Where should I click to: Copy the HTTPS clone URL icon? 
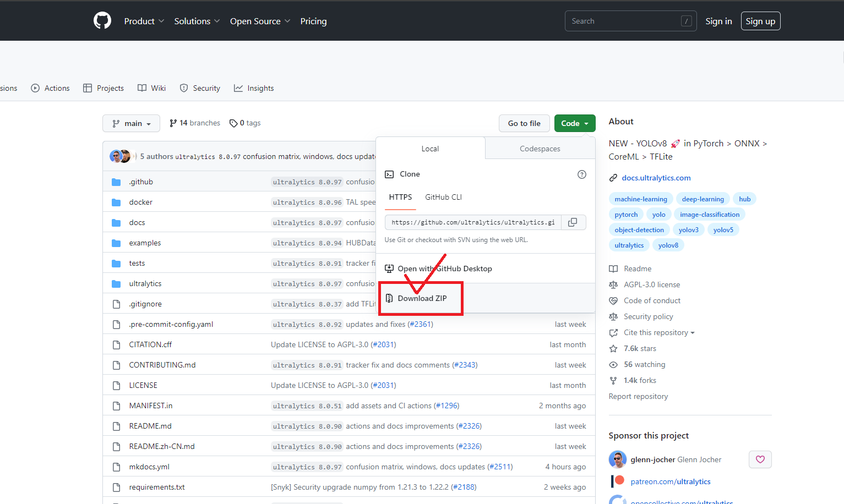pos(573,222)
